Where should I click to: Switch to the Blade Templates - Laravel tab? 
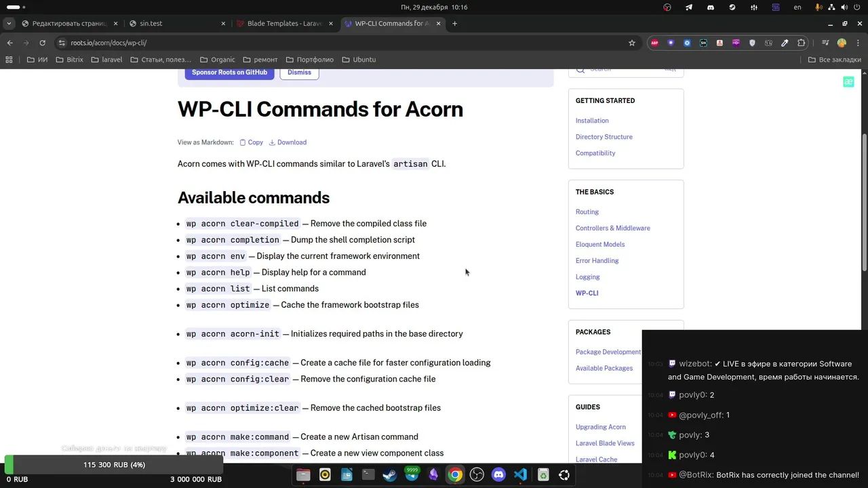coord(285,23)
